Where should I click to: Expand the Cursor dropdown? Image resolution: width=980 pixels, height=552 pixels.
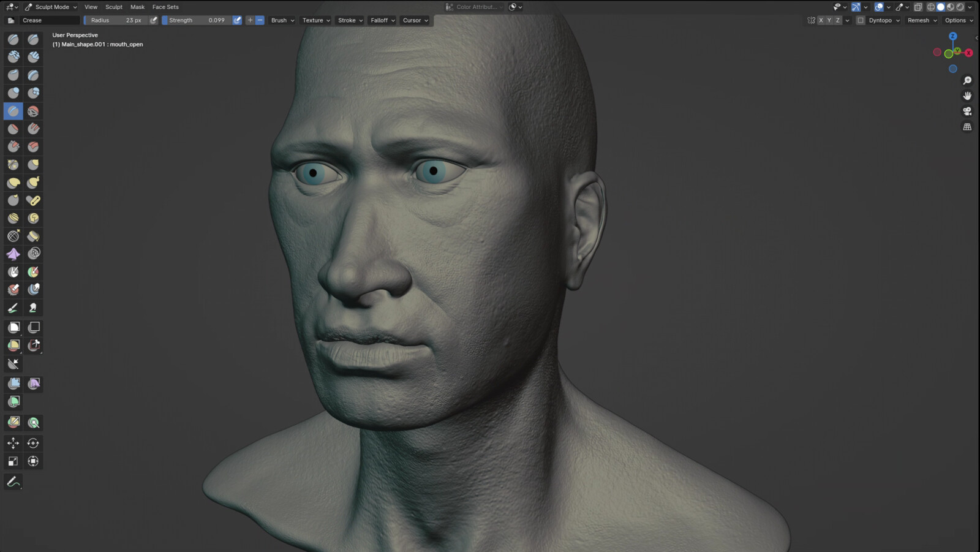point(415,20)
